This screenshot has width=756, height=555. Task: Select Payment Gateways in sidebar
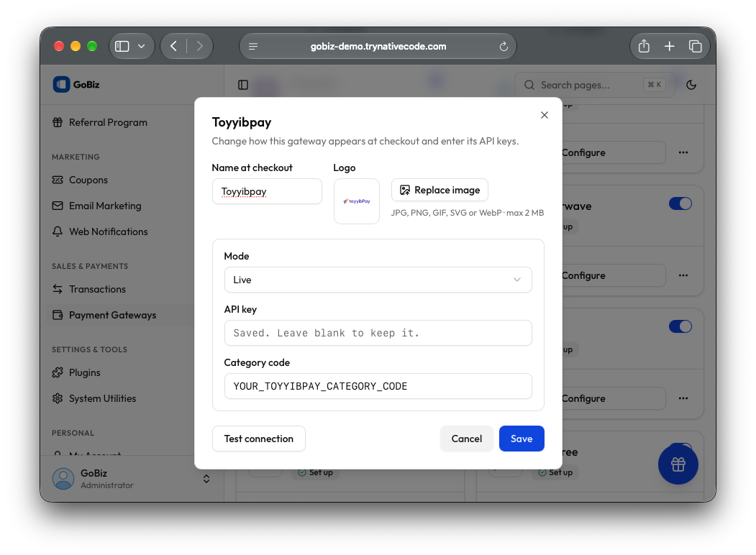tap(112, 315)
